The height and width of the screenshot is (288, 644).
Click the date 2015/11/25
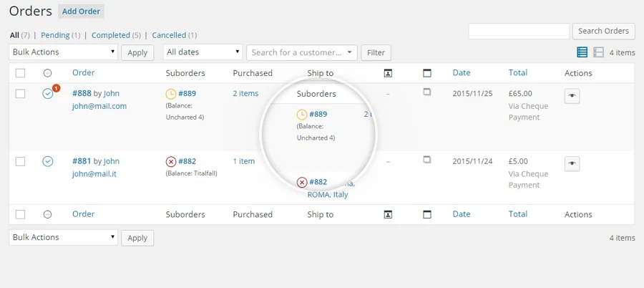point(472,93)
